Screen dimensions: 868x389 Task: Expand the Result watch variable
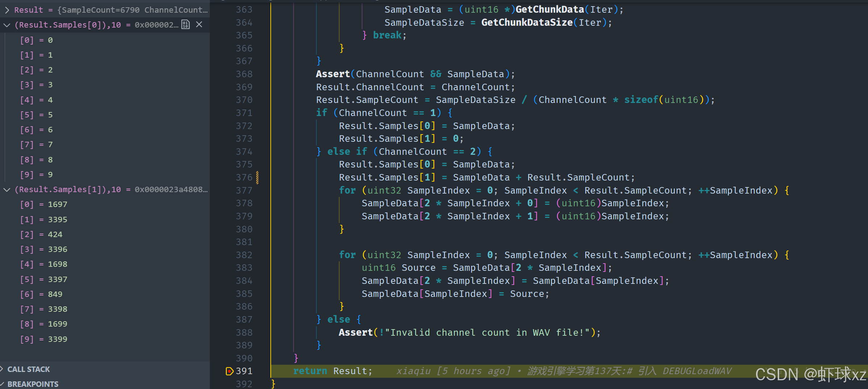click(x=7, y=10)
